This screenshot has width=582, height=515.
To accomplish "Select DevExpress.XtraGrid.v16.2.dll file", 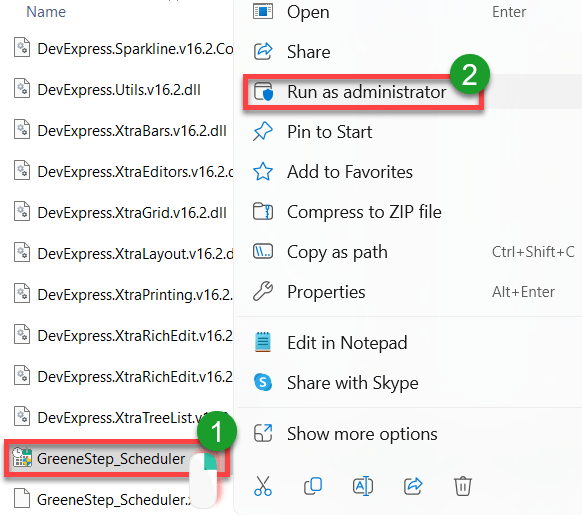I will 132,213.
